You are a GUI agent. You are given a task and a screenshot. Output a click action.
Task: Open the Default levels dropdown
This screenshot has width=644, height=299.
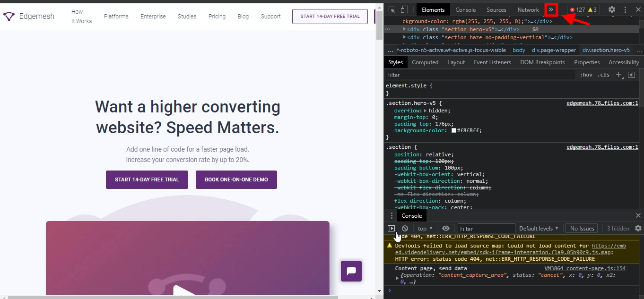539,228
